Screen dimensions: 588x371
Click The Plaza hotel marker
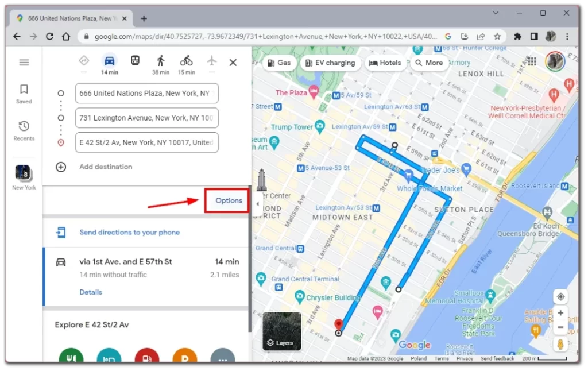[314, 91]
